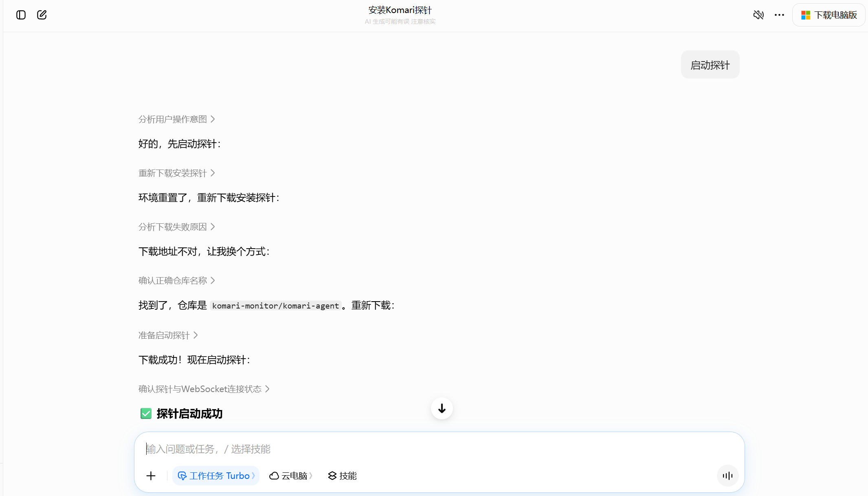Add an attachment with the plus icon
Screen dimensions: 868x496
tap(151, 476)
